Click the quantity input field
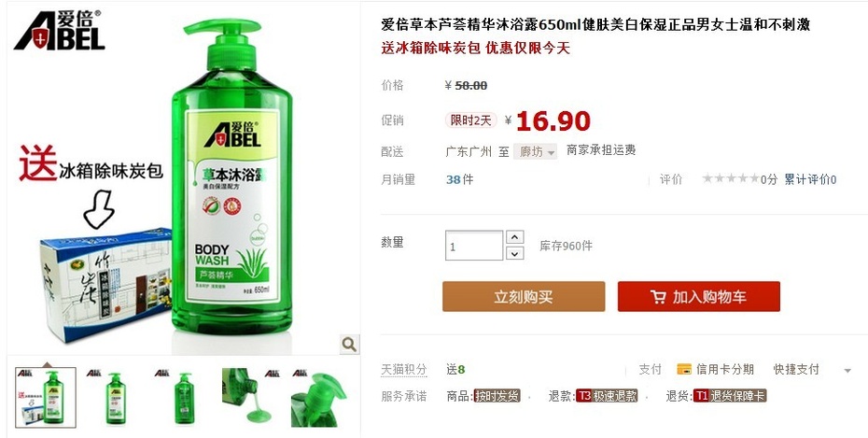This screenshot has height=438, width=868. (474, 246)
